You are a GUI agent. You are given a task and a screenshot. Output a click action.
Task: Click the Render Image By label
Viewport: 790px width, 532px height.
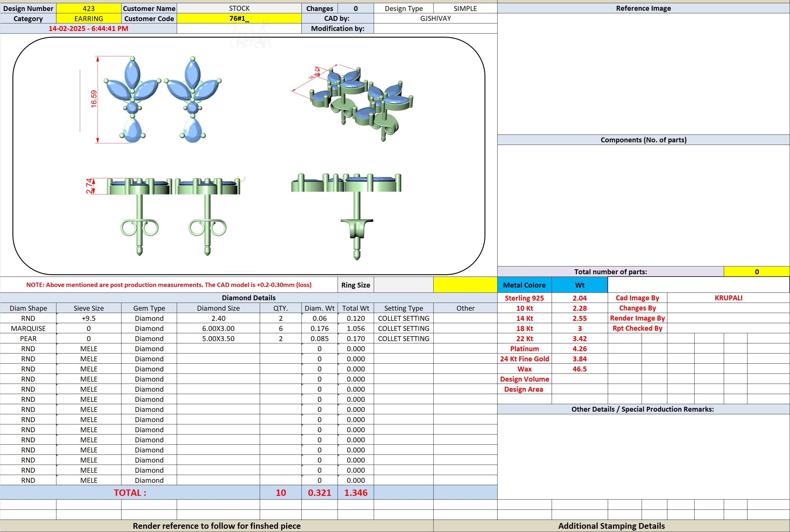[637, 318]
